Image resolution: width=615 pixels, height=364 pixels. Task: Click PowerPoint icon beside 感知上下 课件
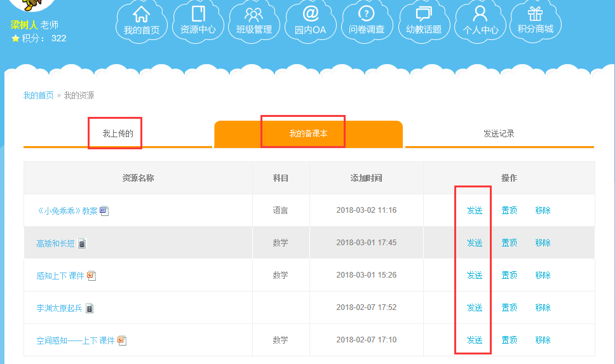pyautogui.click(x=91, y=276)
